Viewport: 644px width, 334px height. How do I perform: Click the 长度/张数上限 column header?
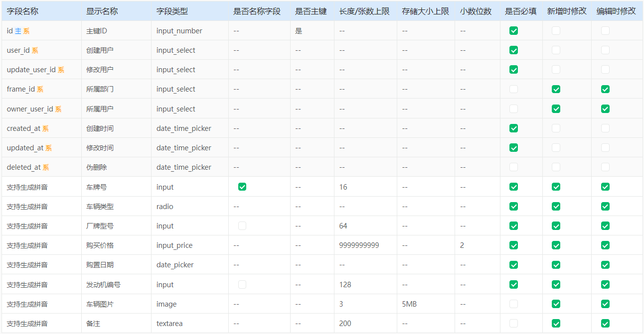(x=364, y=11)
